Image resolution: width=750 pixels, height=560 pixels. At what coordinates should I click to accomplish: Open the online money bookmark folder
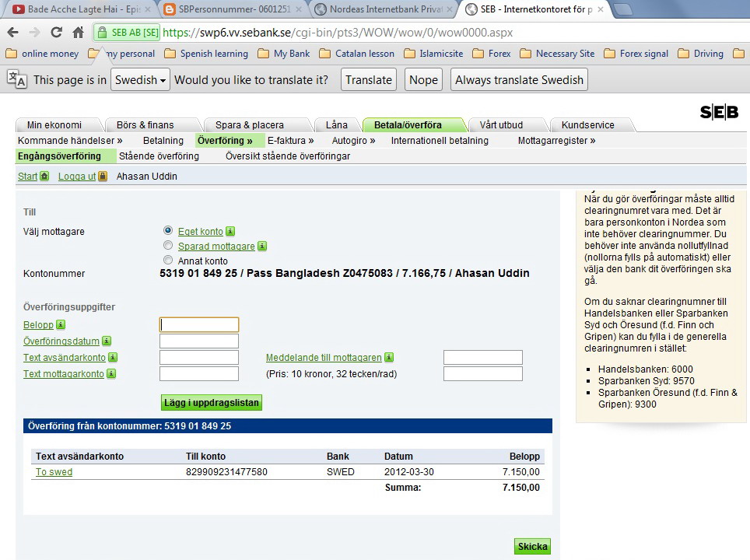click(42, 54)
